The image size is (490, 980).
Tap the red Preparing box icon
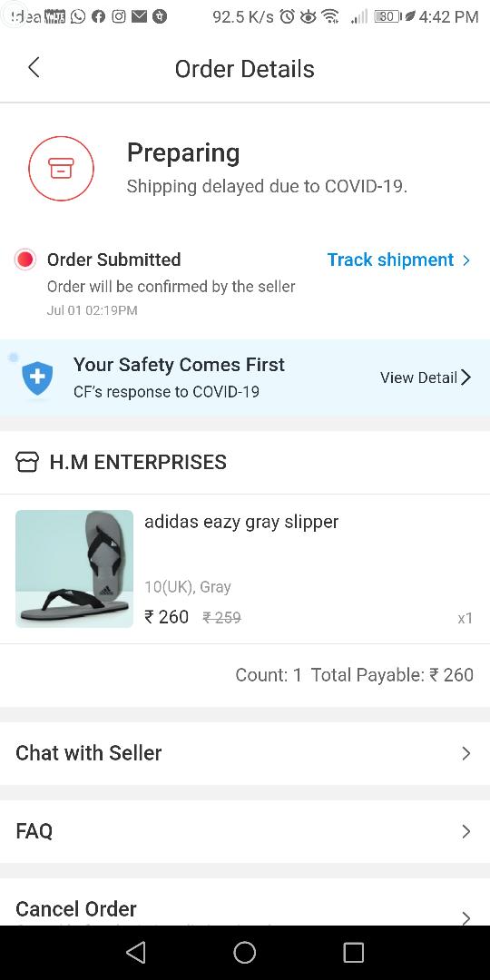click(62, 168)
